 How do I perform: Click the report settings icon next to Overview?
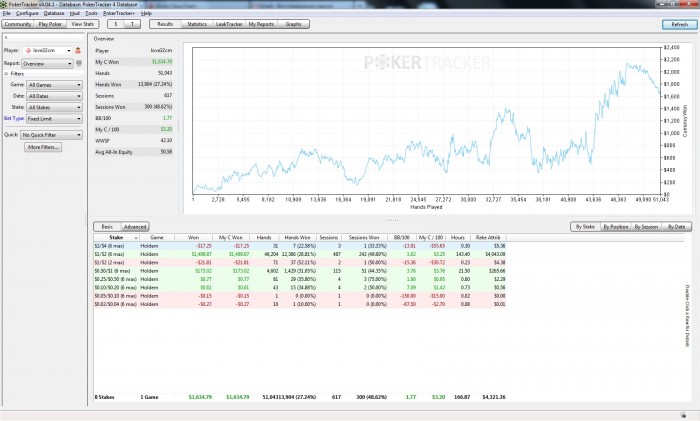click(x=79, y=63)
